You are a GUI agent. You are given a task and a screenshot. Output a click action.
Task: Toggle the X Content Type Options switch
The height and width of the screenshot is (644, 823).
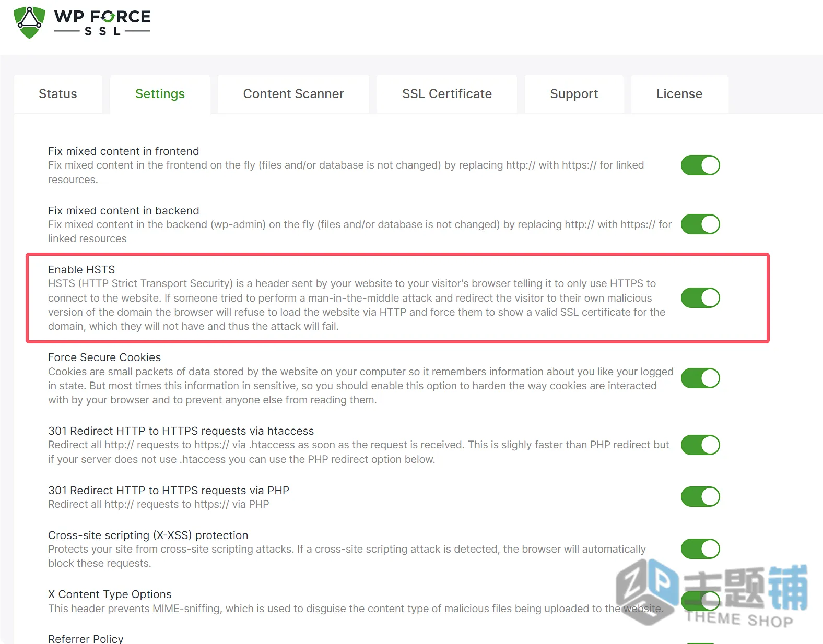click(700, 601)
